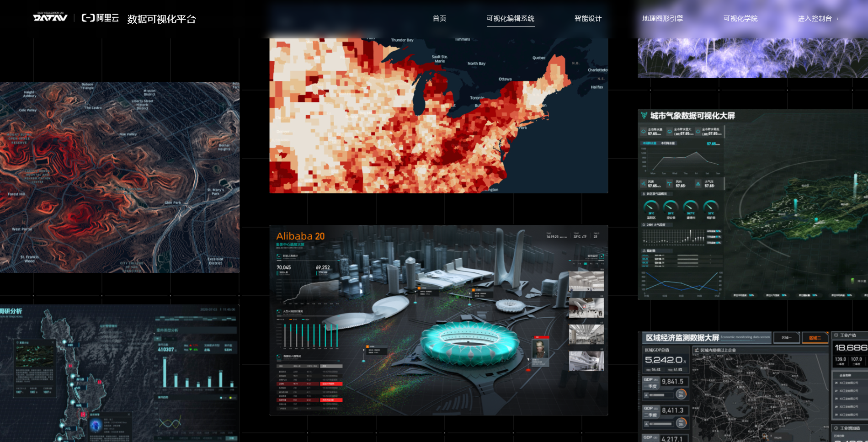Open the red US heat map thumbnail
Image resolution: width=868 pixels, height=442 pixels.
439,116
